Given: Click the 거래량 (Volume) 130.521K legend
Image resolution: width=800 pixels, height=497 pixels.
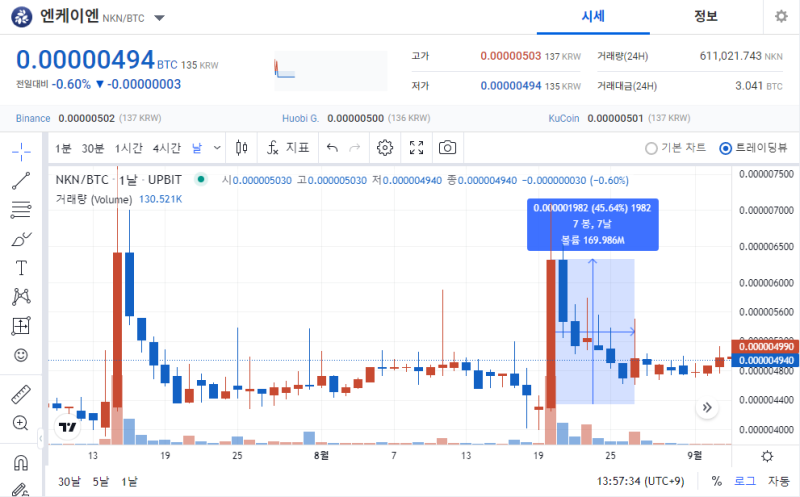Looking at the screenshot, I should click(x=119, y=199).
